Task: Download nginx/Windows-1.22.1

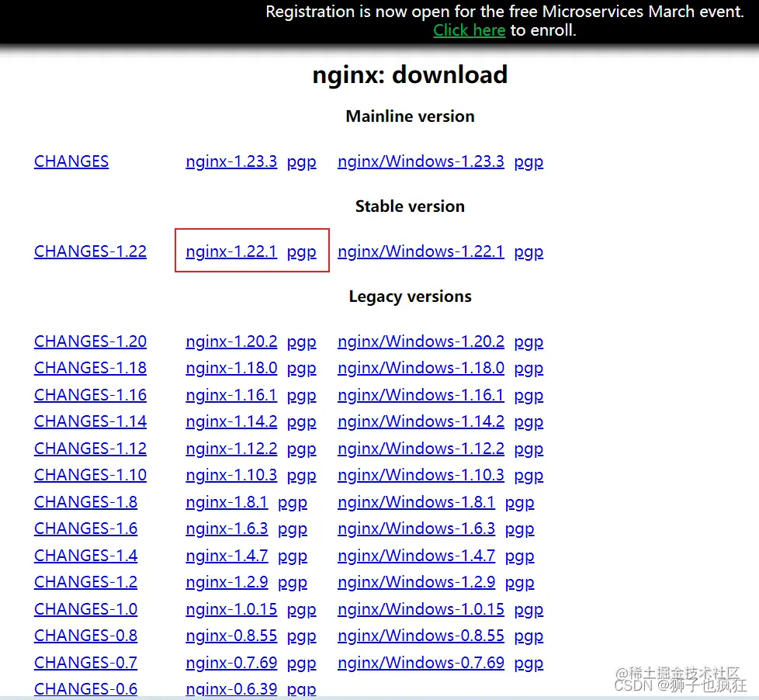Action: click(421, 251)
